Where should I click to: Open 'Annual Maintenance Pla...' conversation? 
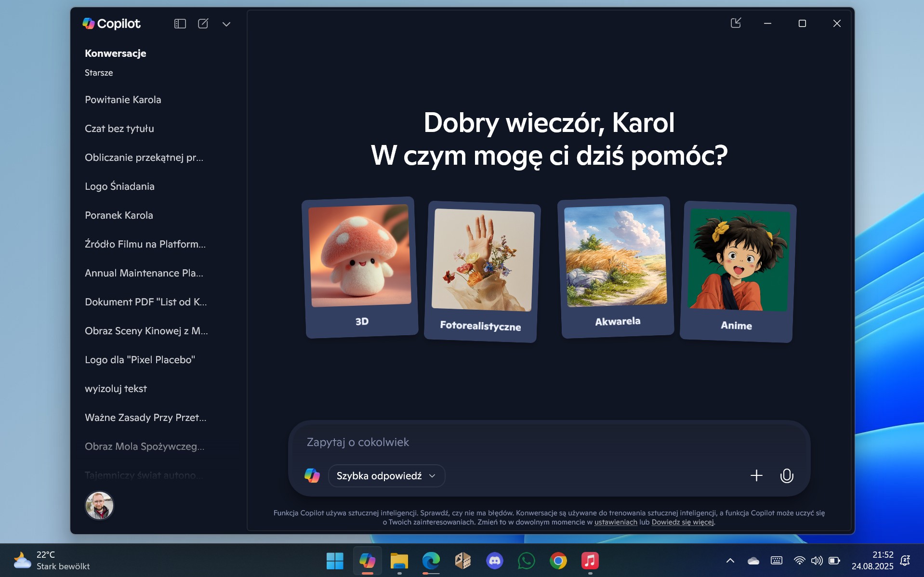click(144, 273)
